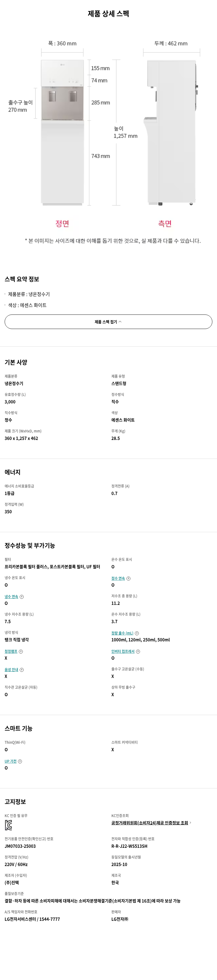
Task: Click the 제품 상세 스펙 page title
Action: (x=108, y=14)
